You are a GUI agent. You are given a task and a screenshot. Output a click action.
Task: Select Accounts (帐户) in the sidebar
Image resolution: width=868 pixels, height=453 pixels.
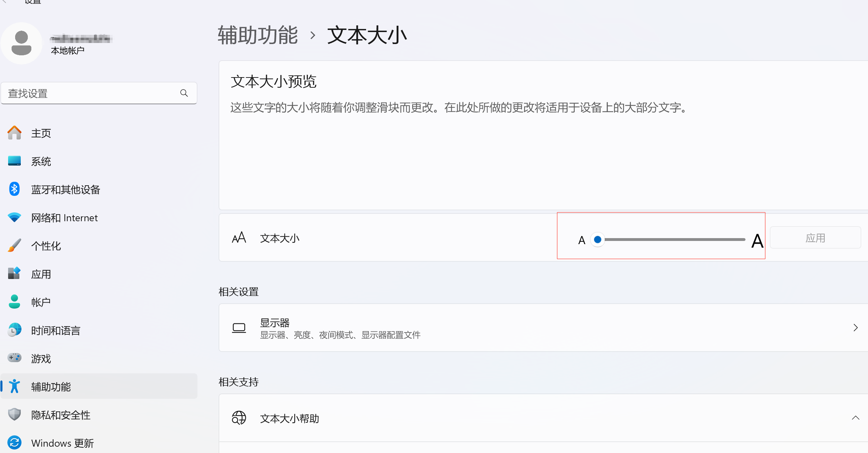(41, 302)
